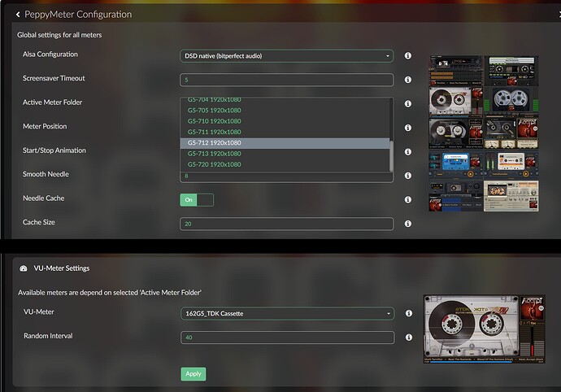Select G5-704 1920x1080 folder option
This screenshot has height=392, width=561.
tap(285, 100)
